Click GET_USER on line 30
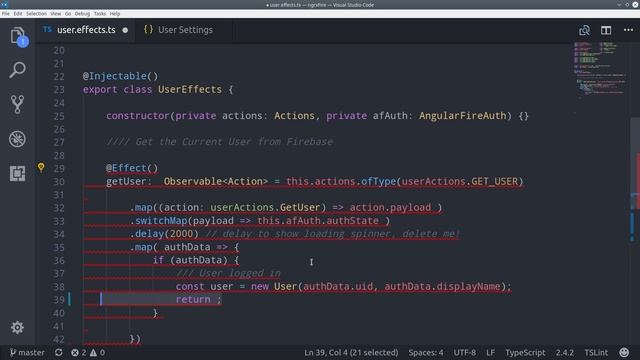 tap(494, 181)
